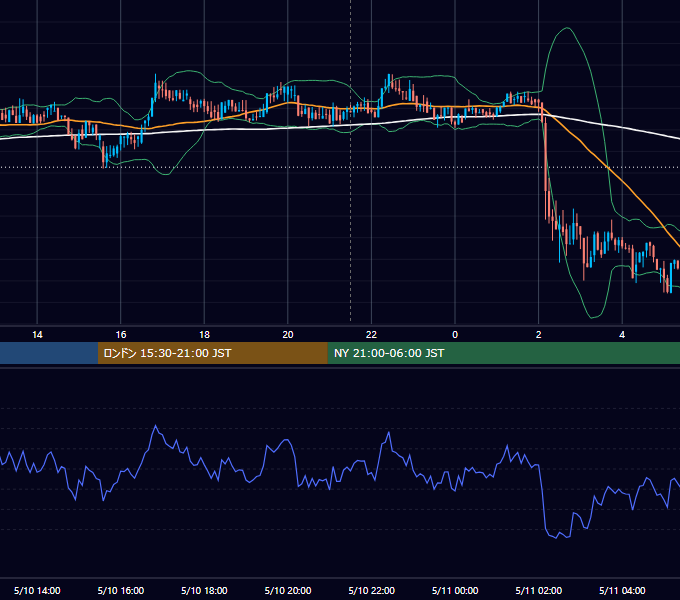Click the 2 hour axis label

coord(539,335)
